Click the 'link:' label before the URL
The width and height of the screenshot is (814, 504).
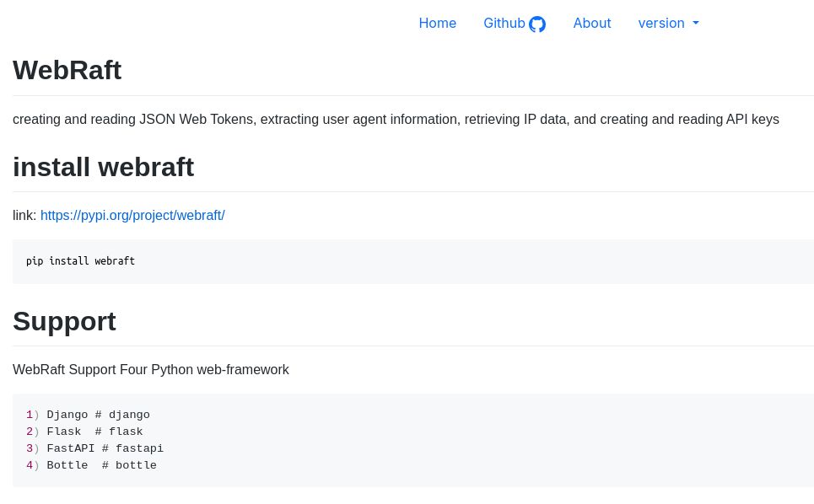[x=24, y=215]
